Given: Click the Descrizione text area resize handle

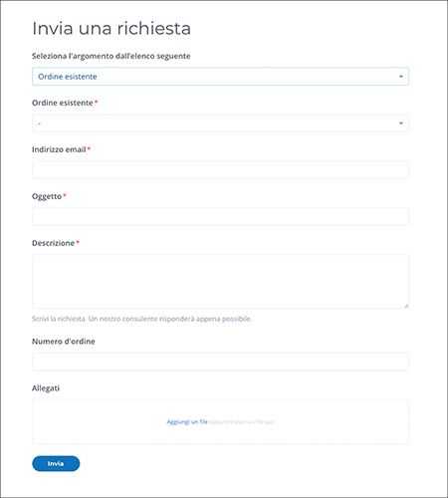Looking at the screenshot, I should click(x=406, y=306).
